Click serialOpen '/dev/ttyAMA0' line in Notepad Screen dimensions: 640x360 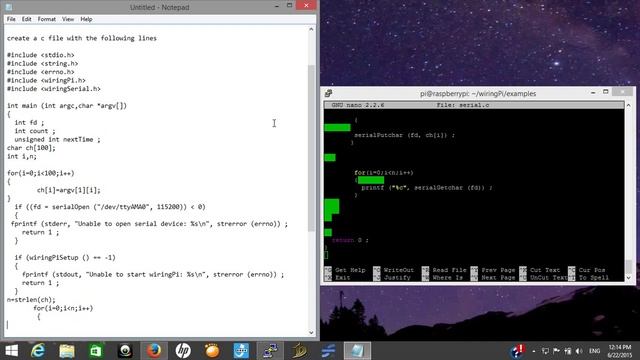point(110,207)
